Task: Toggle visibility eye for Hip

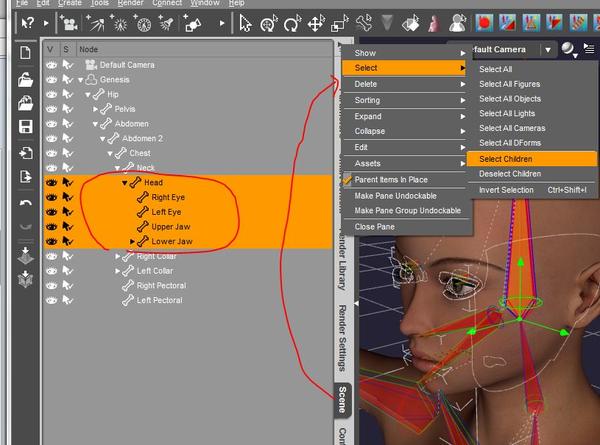Action: [x=52, y=94]
